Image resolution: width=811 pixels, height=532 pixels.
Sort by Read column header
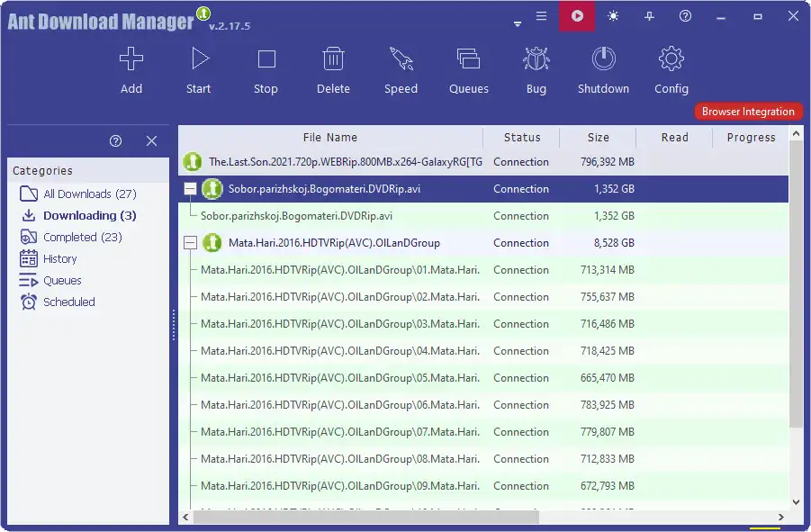point(674,138)
